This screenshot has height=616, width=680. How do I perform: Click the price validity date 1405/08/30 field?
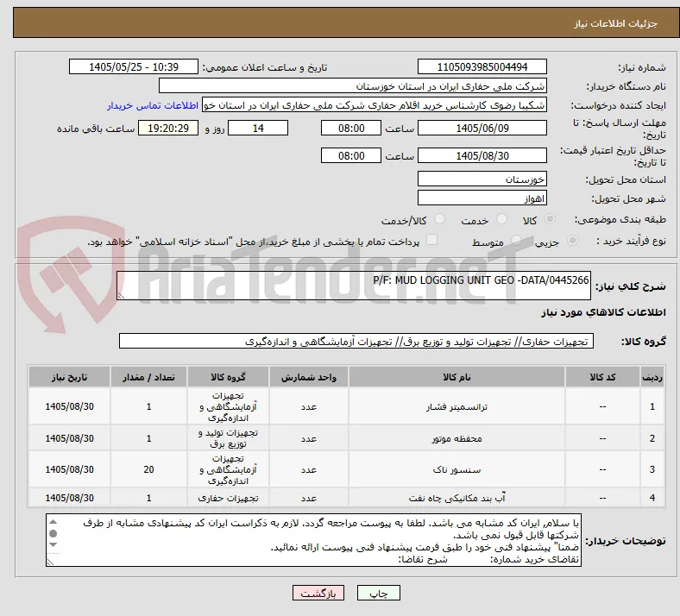[482, 155]
